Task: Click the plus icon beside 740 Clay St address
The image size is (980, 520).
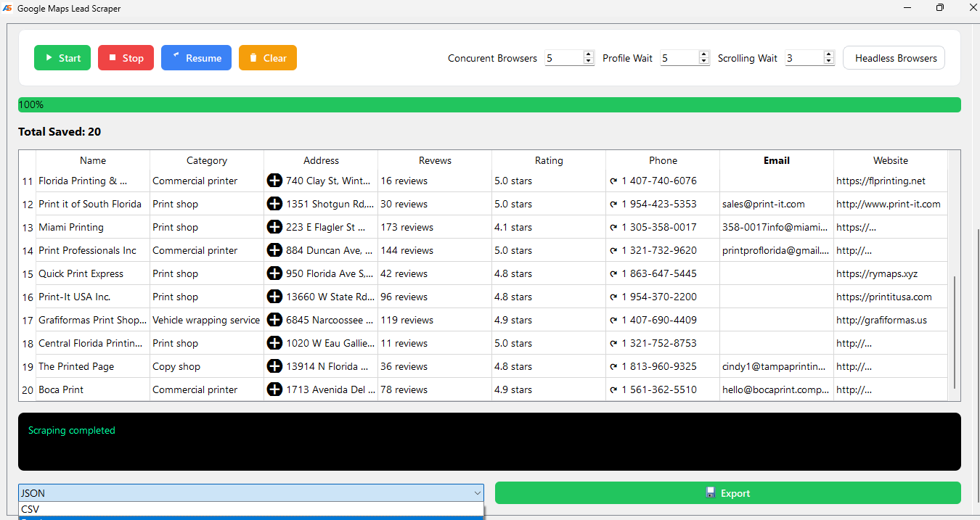Action: [274, 181]
